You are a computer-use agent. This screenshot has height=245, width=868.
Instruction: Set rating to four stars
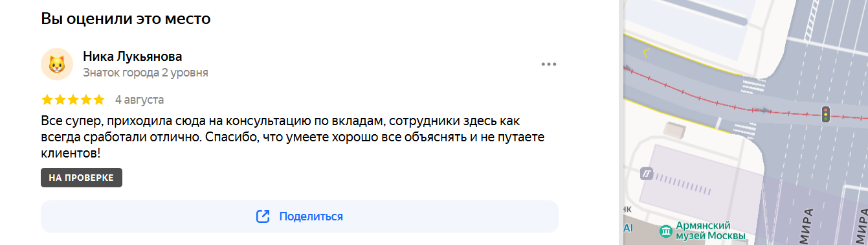tap(85, 100)
